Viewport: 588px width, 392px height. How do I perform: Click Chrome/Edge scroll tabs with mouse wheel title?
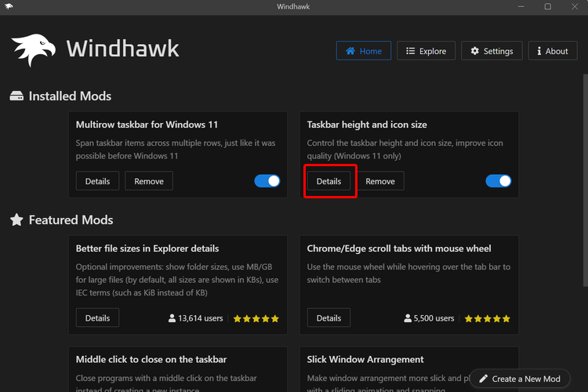(x=399, y=249)
